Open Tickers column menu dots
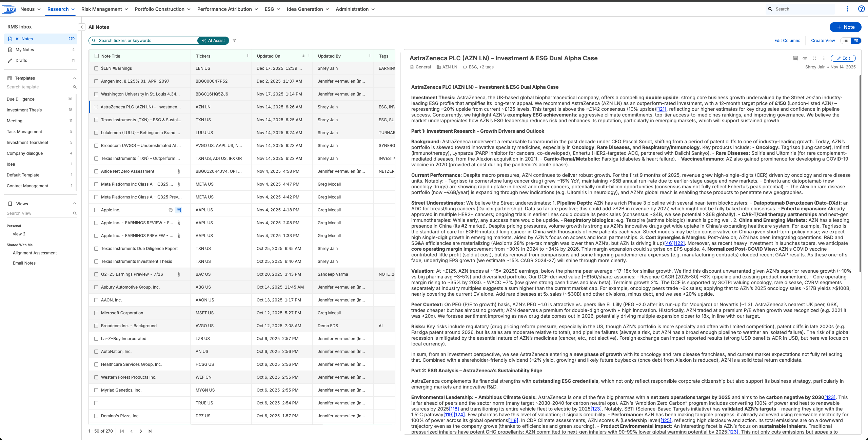Image resolution: width=868 pixels, height=440 pixels. click(x=248, y=56)
